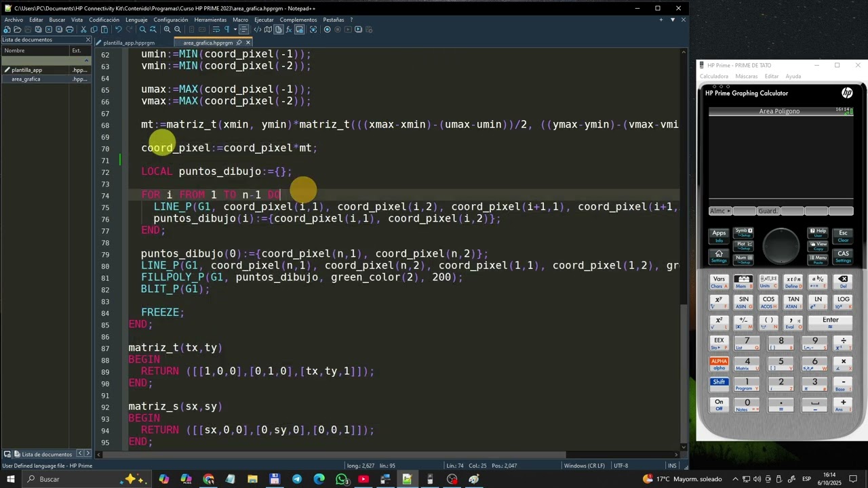Click the Enter key on the calculator
The image size is (868, 488).
click(830, 322)
